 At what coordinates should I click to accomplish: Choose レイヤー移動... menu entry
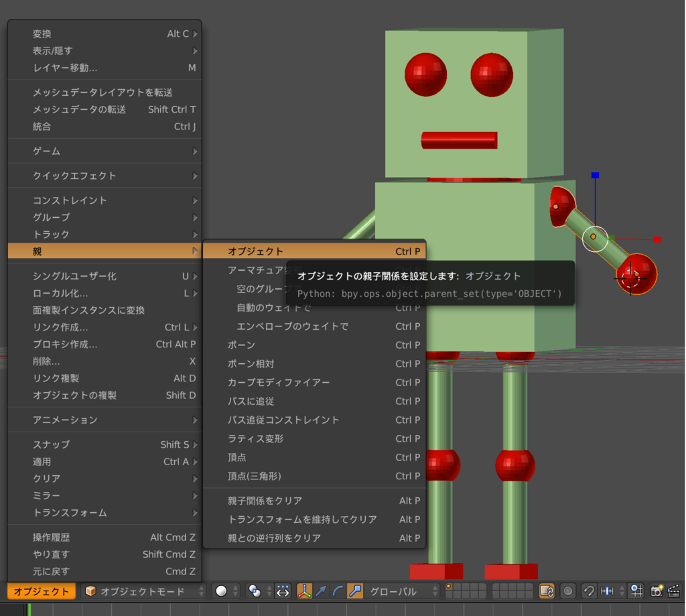coord(105,68)
